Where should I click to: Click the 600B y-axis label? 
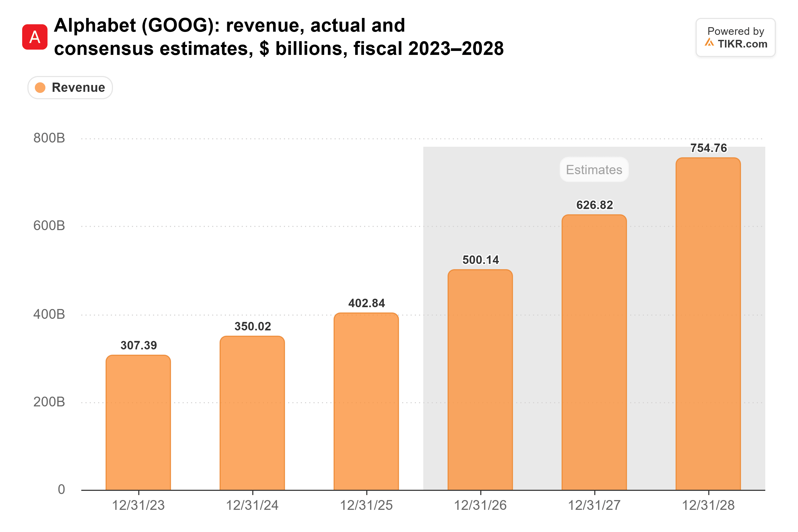coord(49,226)
